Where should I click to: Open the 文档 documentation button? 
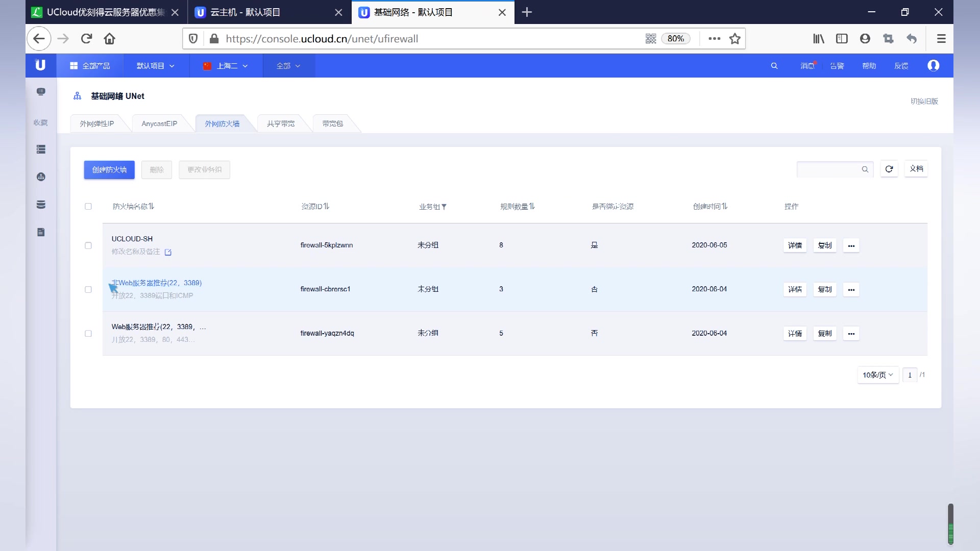tap(916, 169)
